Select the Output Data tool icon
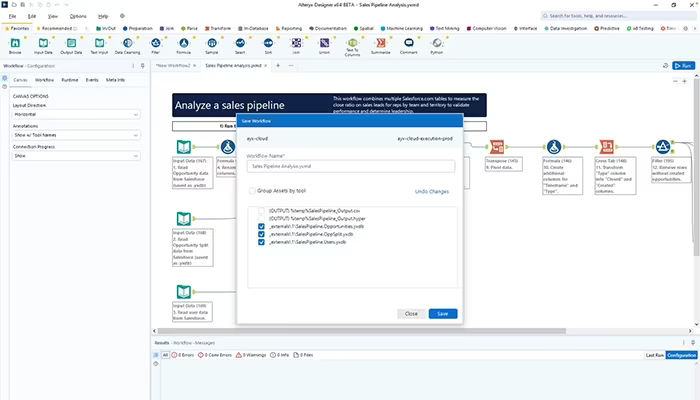 point(71,43)
